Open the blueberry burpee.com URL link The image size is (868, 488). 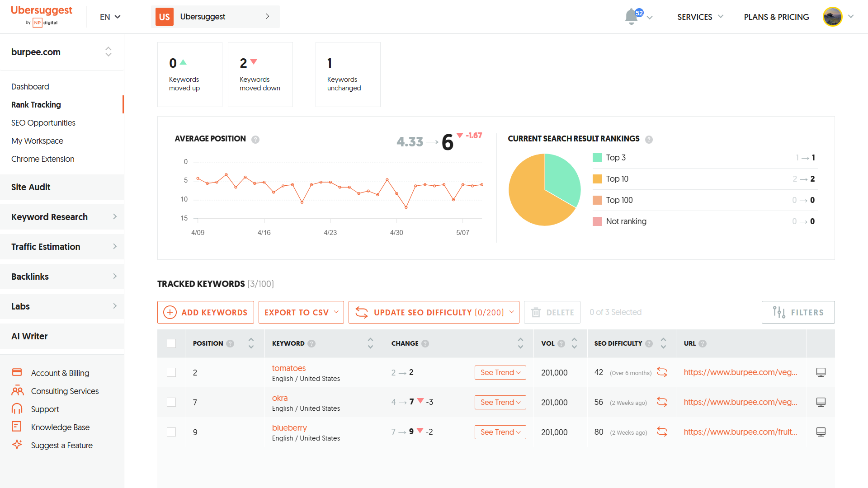coord(741,432)
